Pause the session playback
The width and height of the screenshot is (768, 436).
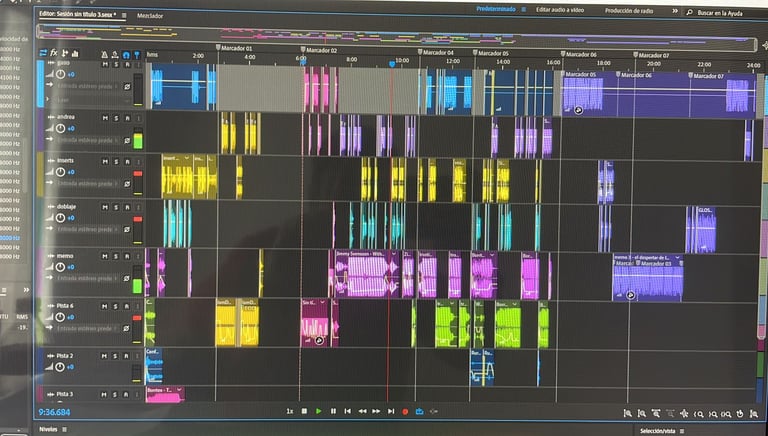[x=333, y=411]
